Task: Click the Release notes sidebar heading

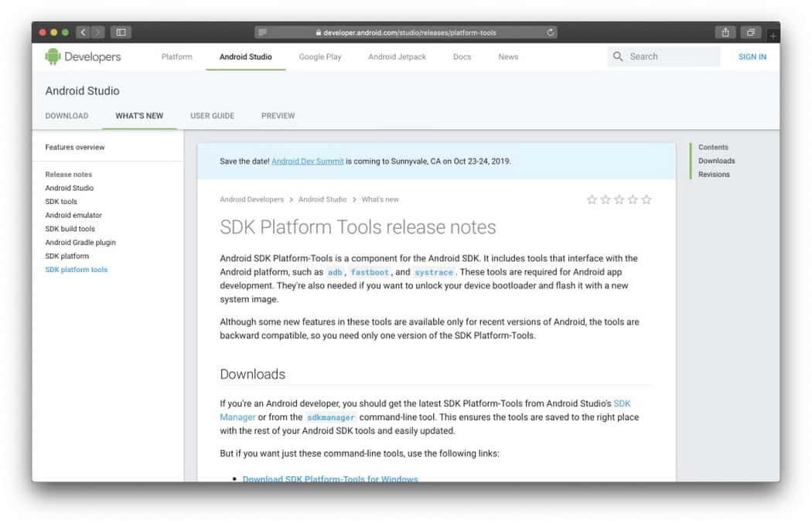Action: click(68, 175)
